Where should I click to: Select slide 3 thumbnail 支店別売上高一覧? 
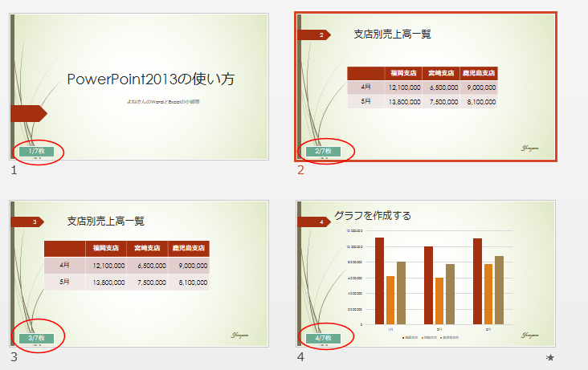139,274
